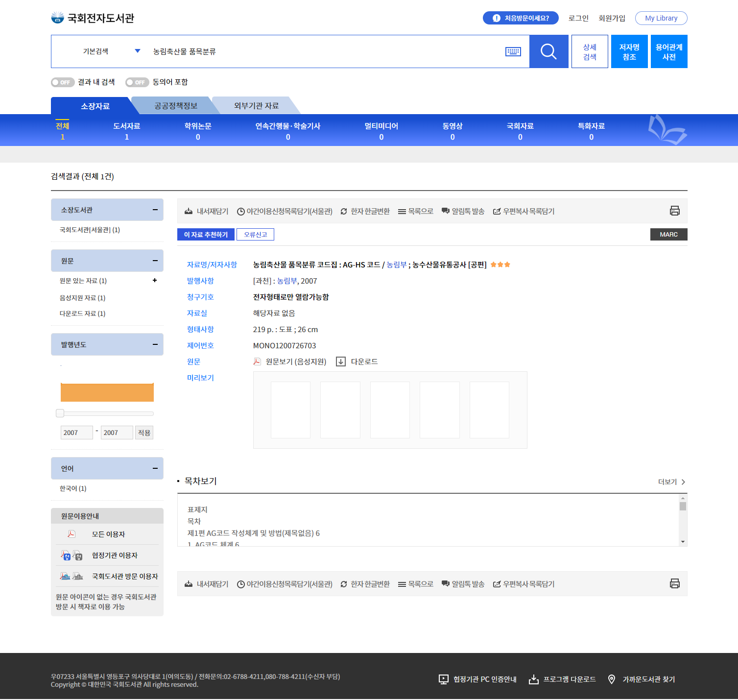Click 한자 한글변환 in the top toolbar
This screenshot has width=738, height=700.
coord(365,211)
